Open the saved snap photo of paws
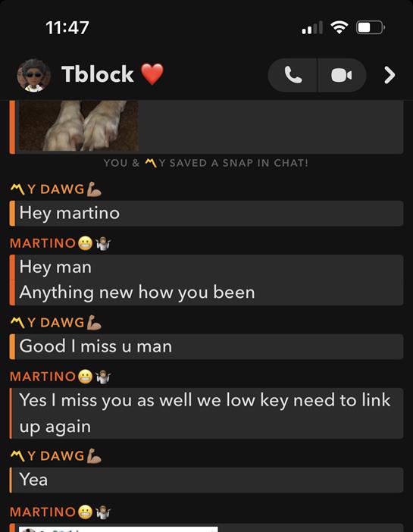This screenshot has height=532, width=413. tap(78, 126)
